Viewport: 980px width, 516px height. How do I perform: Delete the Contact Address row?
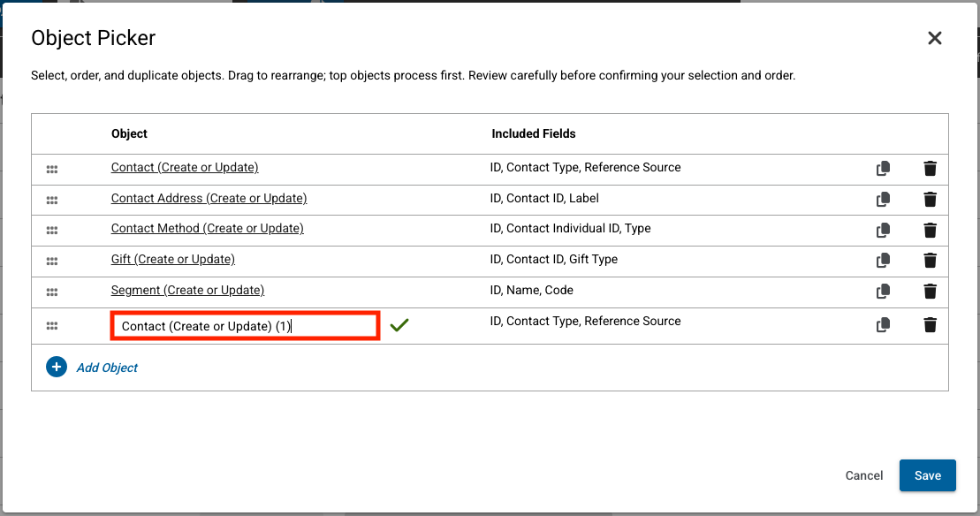coord(930,200)
